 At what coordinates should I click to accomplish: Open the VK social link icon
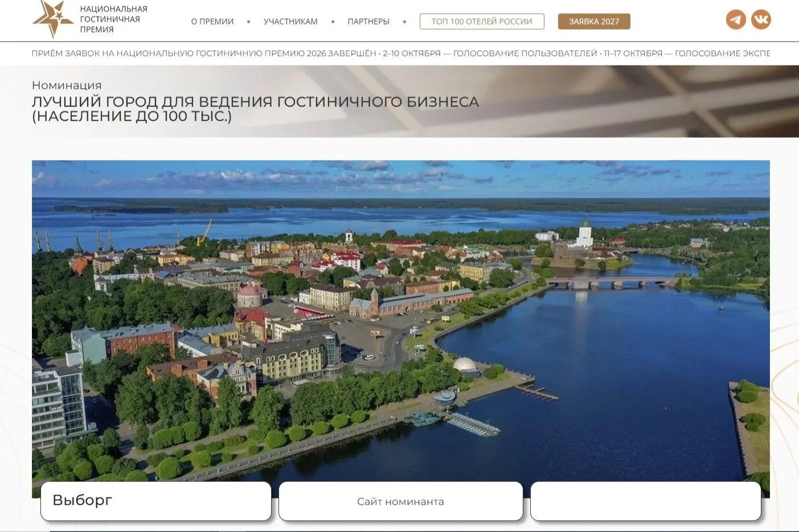[761, 19]
